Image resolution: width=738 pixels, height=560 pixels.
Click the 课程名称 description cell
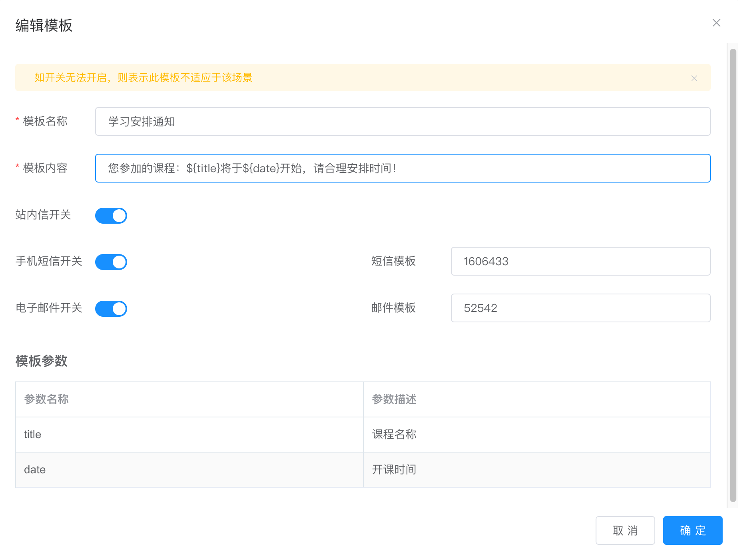pyautogui.click(x=537, y=435)
